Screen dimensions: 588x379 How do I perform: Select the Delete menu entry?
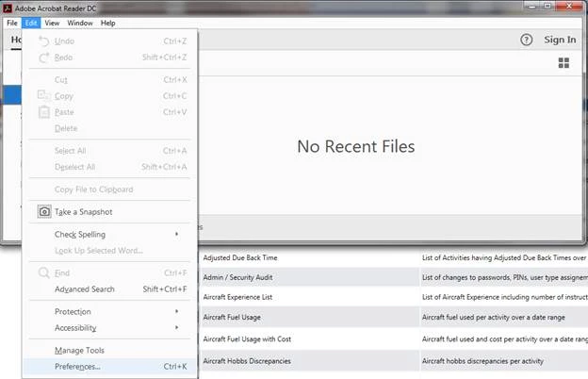[x=109, y=128]
